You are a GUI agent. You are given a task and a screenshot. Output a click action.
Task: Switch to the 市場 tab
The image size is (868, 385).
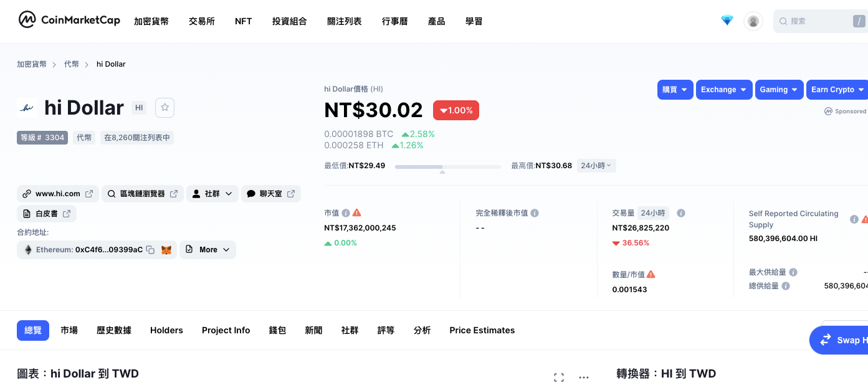[69, 330]
